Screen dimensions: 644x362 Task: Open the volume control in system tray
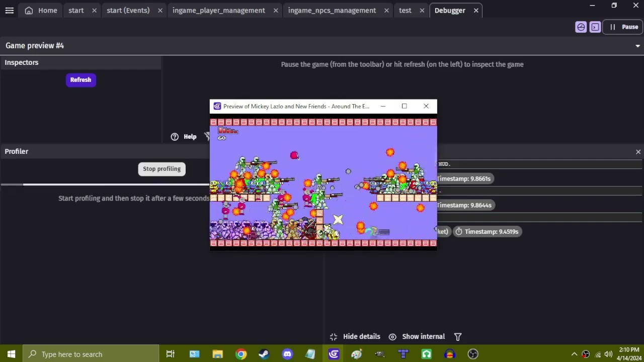coord(608,354)
